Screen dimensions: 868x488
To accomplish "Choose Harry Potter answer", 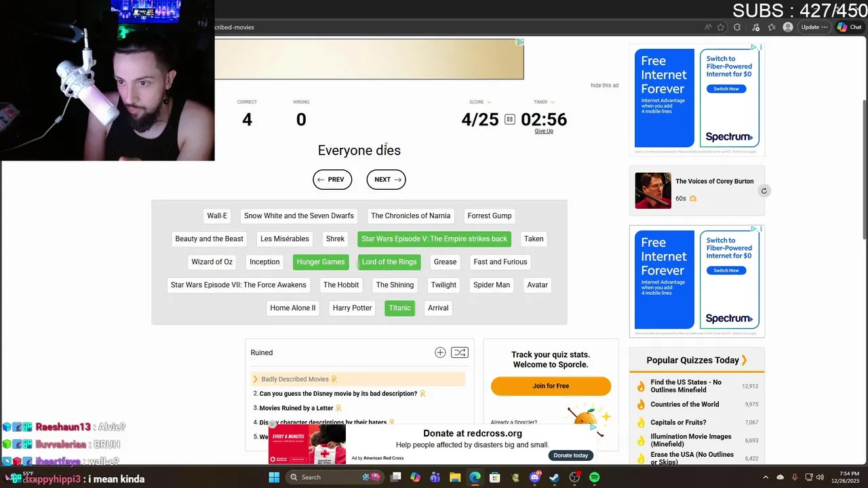I will click(352, 308).
